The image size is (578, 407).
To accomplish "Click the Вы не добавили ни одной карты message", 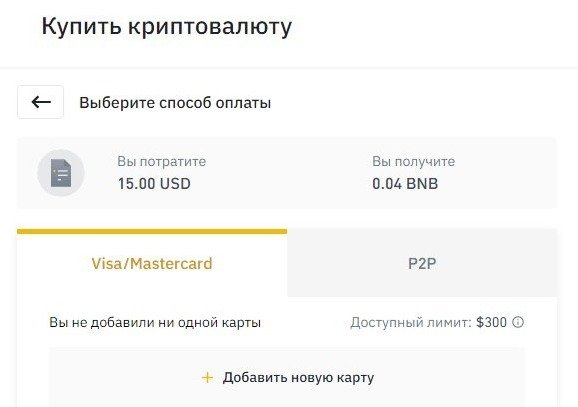I will pos(155,323).
